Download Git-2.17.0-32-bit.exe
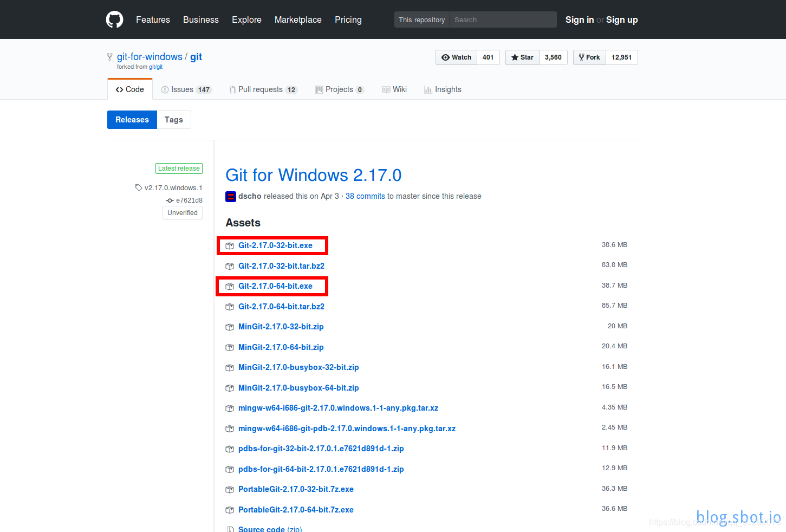The image size is (786, 532). pyautogui.click(x=275, y=245)
